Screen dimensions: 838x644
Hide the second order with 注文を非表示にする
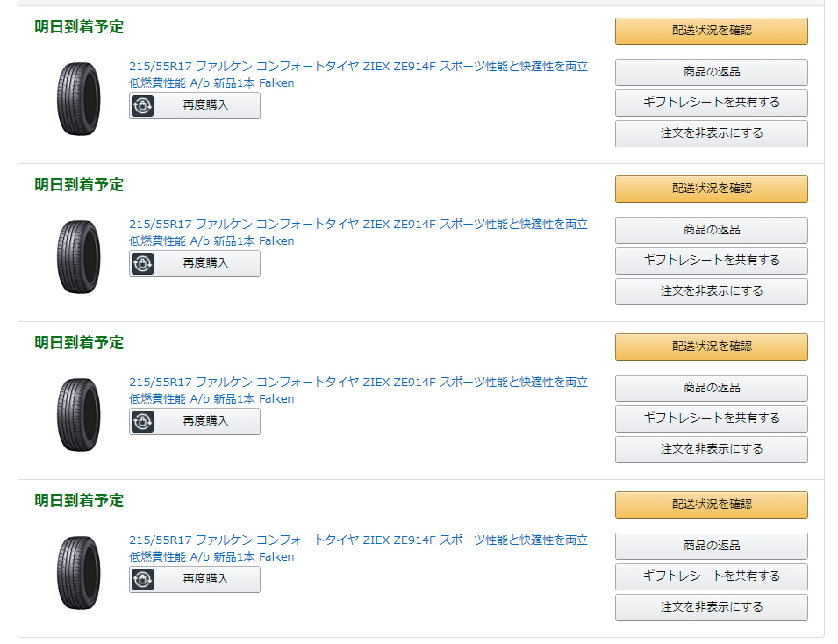pyautogui.click(x=711, y=291)
